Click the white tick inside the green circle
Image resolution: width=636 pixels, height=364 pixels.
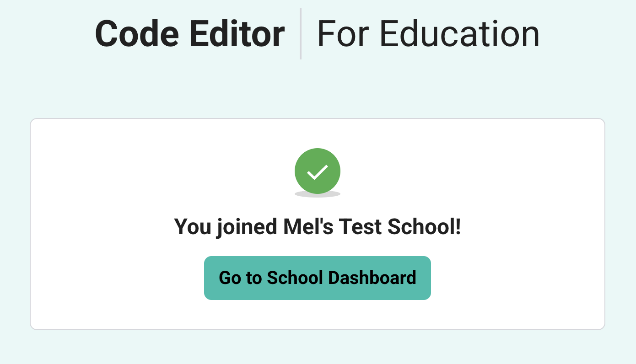(318, 172)
